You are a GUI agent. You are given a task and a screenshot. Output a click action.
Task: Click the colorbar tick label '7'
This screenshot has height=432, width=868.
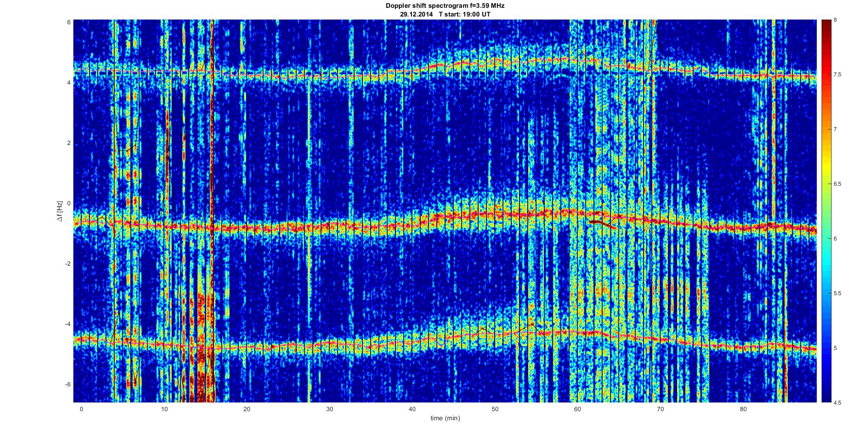[835, 129]
